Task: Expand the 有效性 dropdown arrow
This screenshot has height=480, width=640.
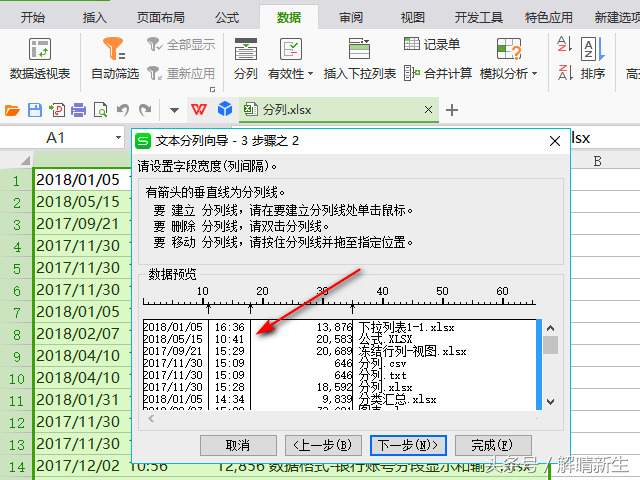Action: coord(311,74)
